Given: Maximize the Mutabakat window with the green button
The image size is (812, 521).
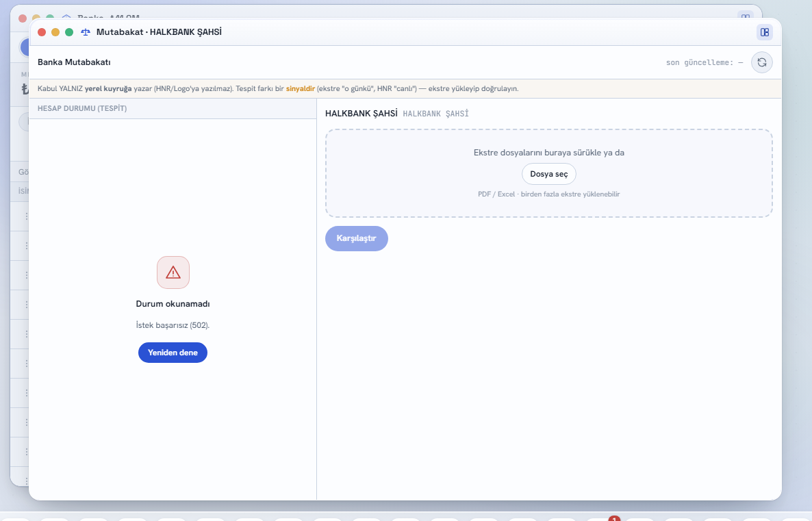Looking at the screenshot, I should pos(69,32).
